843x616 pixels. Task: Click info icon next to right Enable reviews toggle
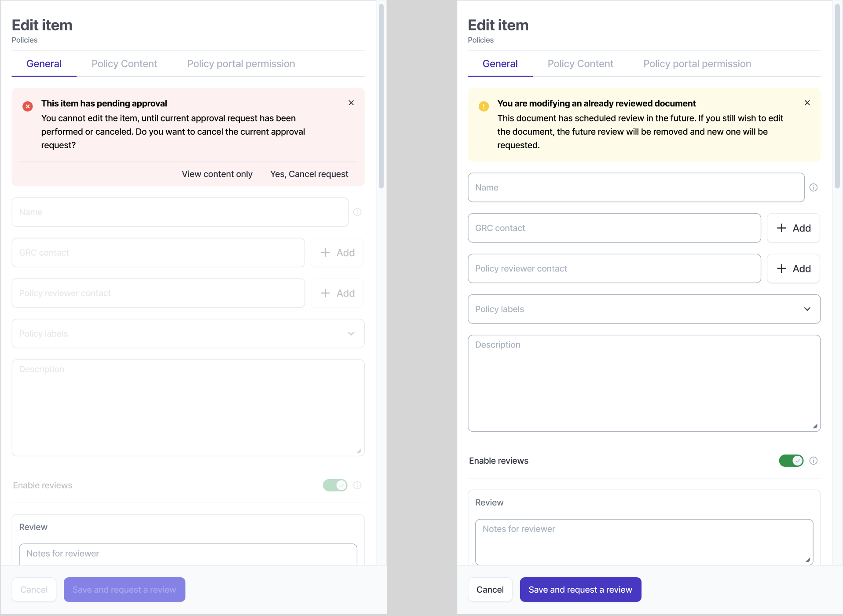pos(814,461)
